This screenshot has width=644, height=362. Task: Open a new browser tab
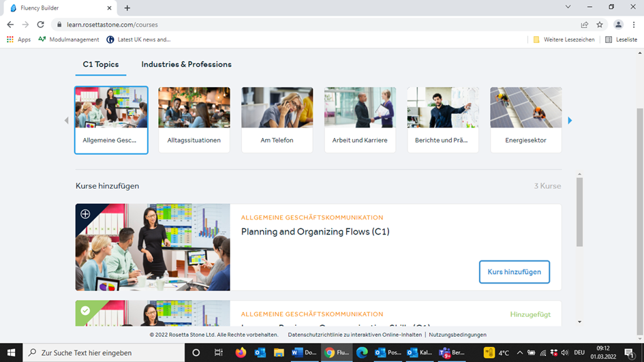tap(127, 7)
